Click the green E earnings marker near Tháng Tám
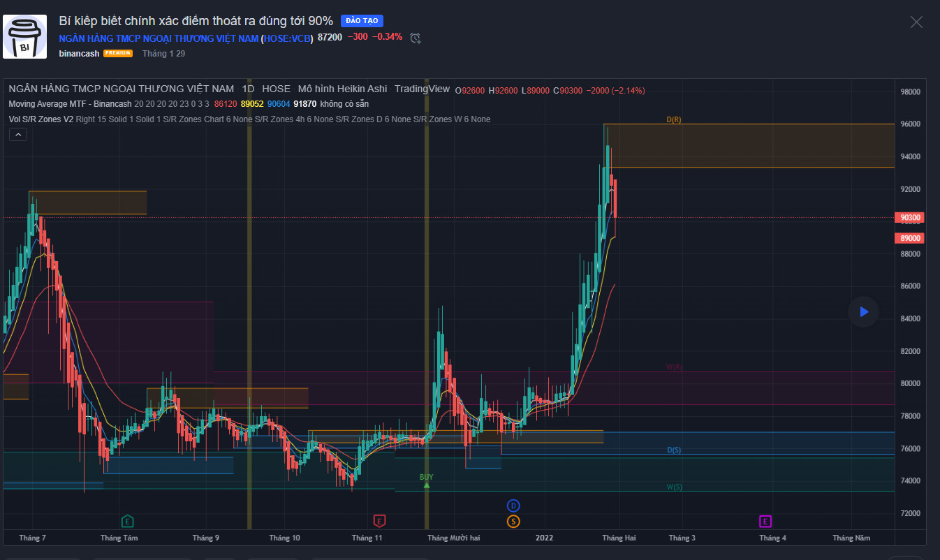Screen dimensions: 940x560 click(128, 521)
